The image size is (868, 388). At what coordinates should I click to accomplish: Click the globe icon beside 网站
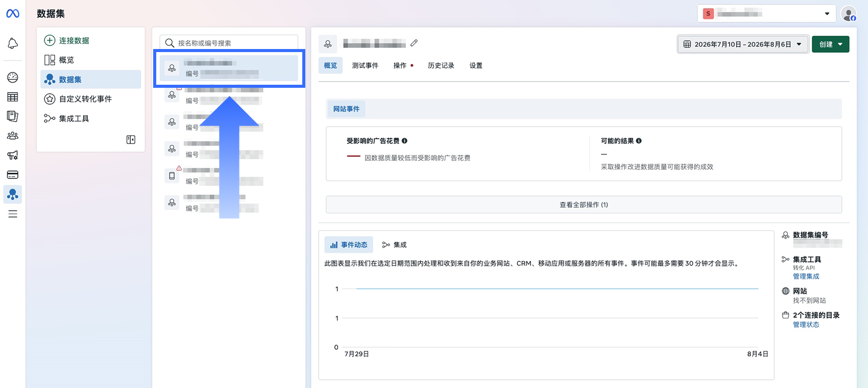tap(786, 291)
